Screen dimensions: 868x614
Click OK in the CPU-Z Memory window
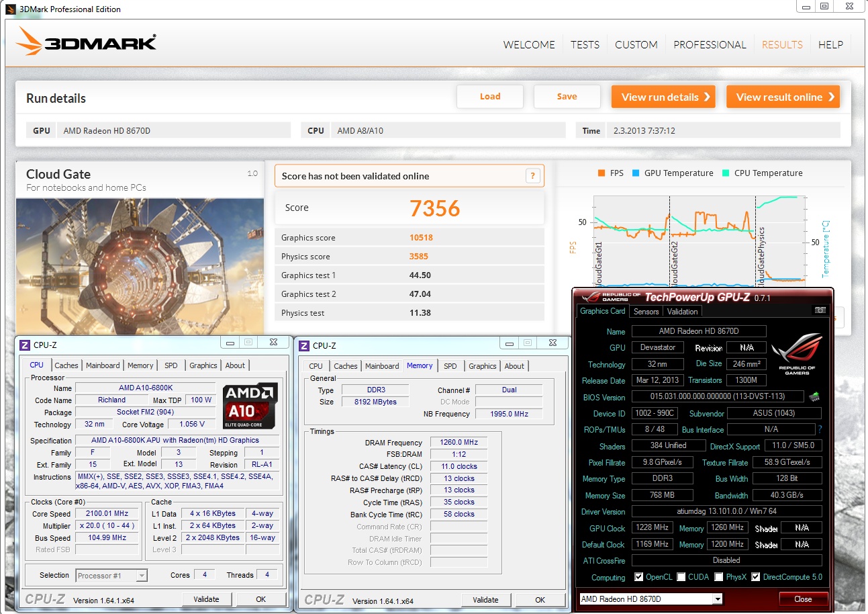tap(540, 600)
